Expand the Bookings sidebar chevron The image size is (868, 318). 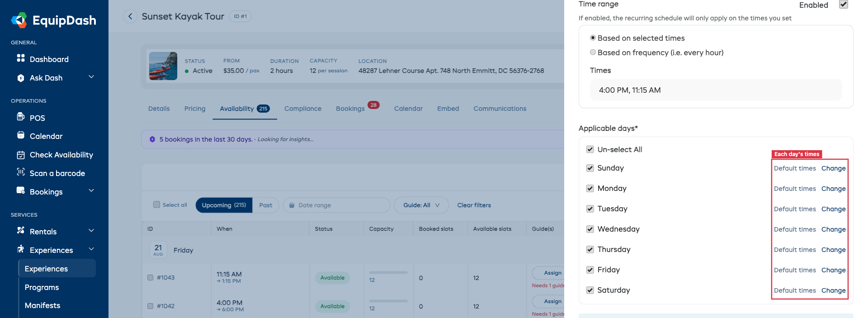pyautogui.click(x=91, y=190)
